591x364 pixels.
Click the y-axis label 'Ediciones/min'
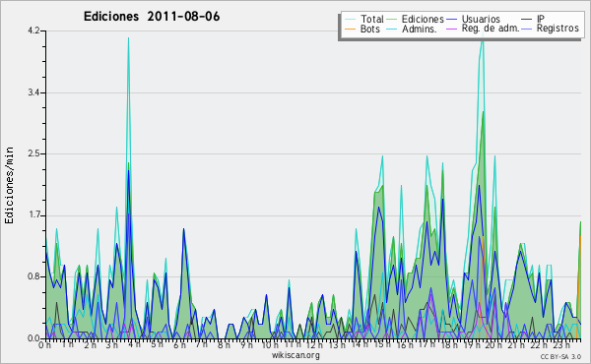[9, 185]
